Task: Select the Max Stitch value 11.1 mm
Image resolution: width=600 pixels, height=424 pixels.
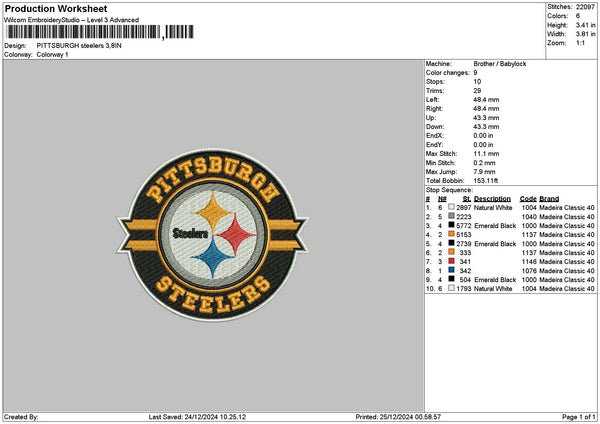Action: point(486,154)
